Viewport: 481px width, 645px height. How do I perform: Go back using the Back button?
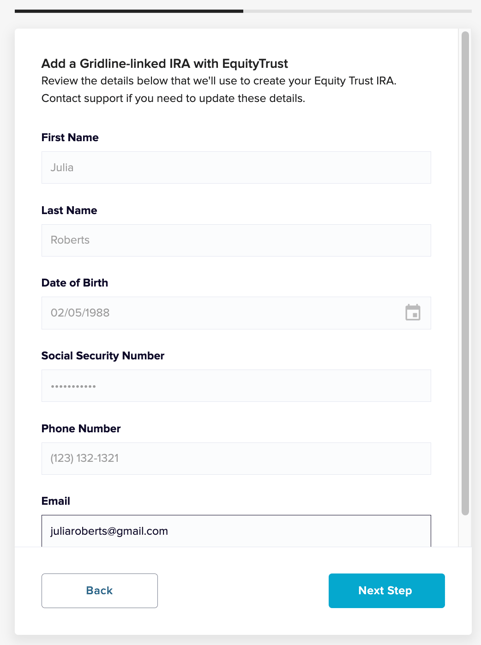99,591
